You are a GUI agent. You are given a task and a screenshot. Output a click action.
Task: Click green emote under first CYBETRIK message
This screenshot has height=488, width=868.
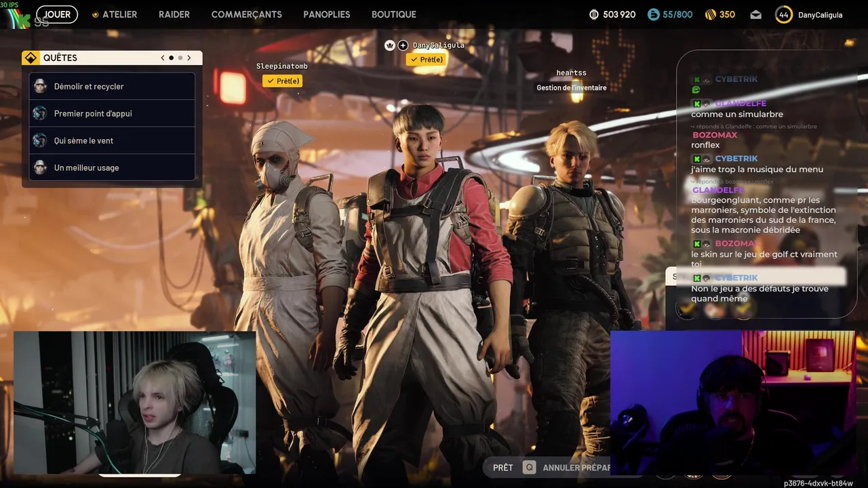pyautogui.click(x=696, y=89)
